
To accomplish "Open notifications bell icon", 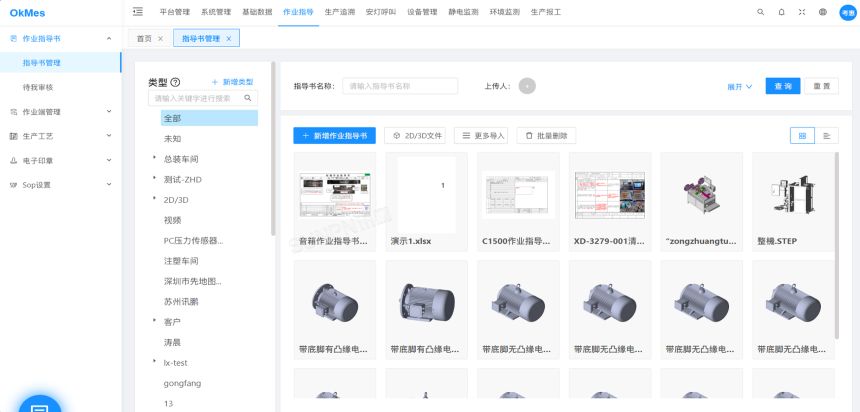I will tap(781, 12).
